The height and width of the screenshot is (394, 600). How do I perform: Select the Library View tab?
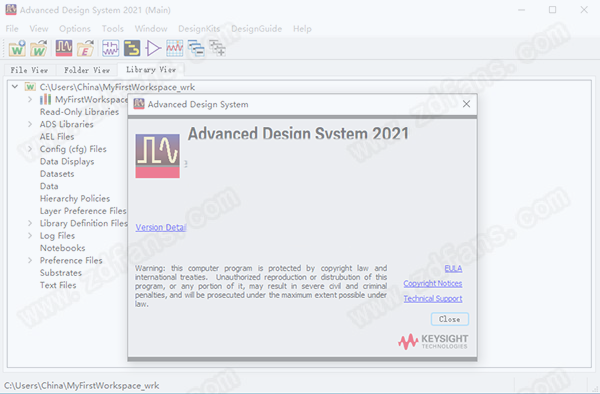point(151,69)
